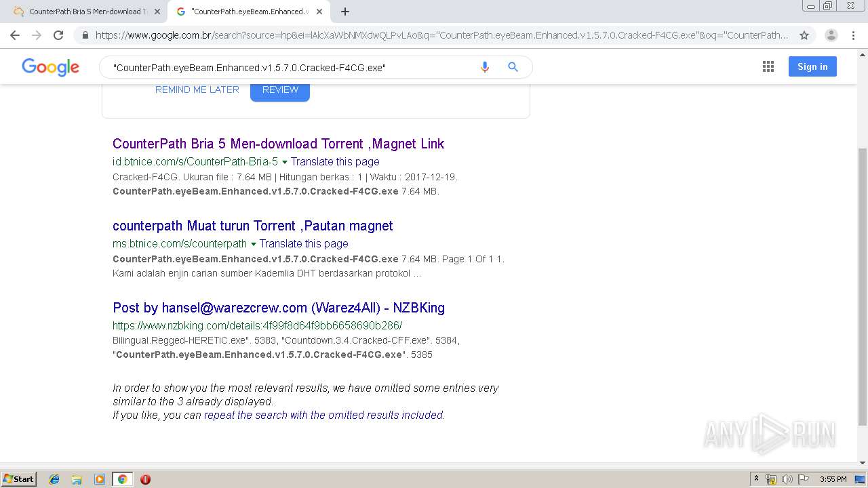
Task: Show hidden system tray icons
Action: (x=756, y=479)
